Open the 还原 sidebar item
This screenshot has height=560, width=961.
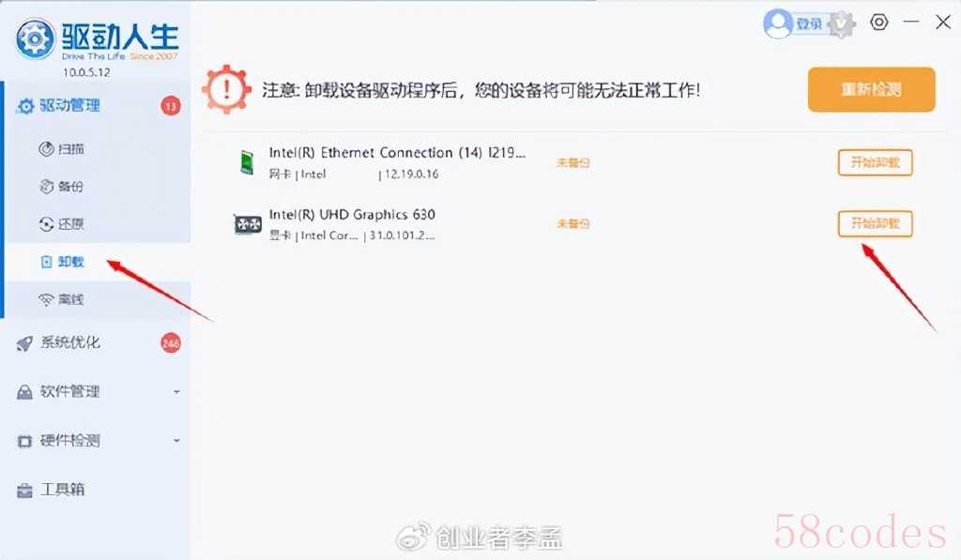[x=61, y=224]
